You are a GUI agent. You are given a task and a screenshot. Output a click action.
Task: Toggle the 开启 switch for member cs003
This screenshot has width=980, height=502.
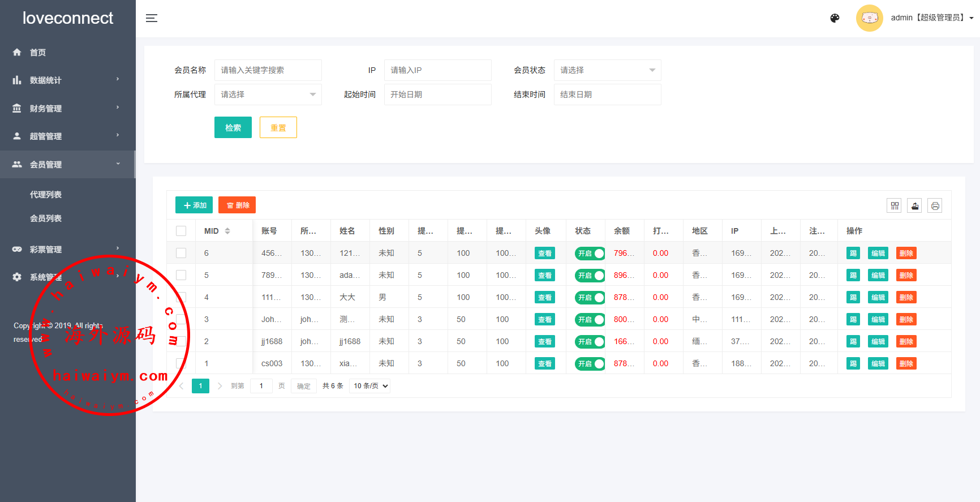(590, 364)
